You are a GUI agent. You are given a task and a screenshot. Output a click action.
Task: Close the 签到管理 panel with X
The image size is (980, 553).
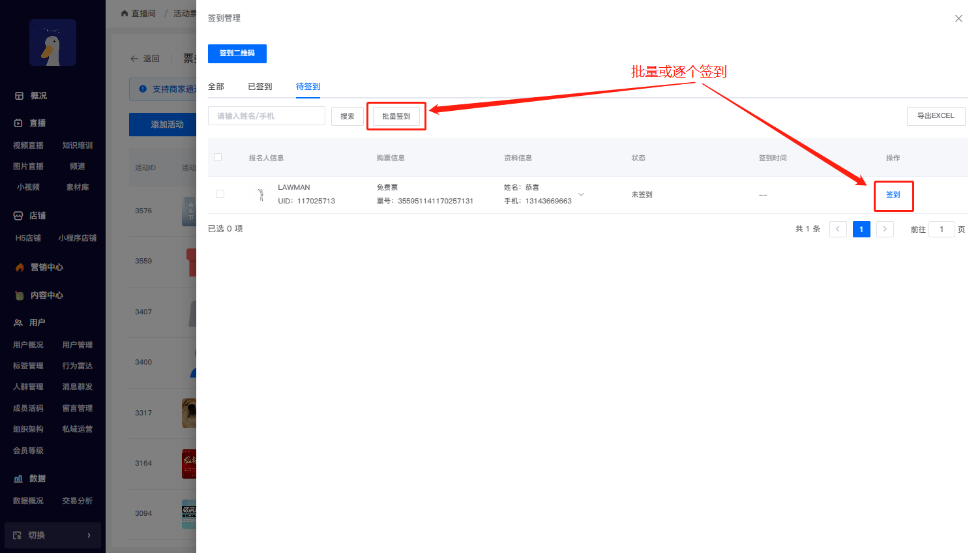958,18
